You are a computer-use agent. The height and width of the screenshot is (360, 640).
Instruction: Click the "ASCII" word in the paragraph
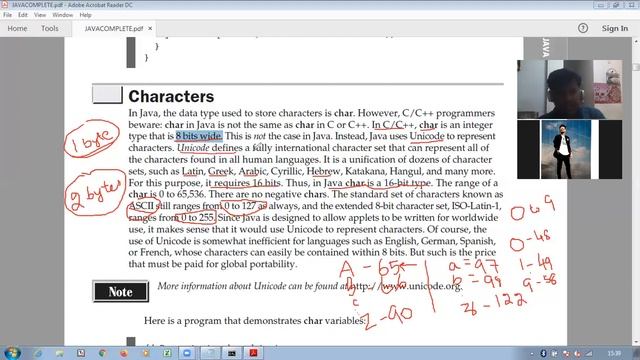pyautogui.click(x=141, y=206)
